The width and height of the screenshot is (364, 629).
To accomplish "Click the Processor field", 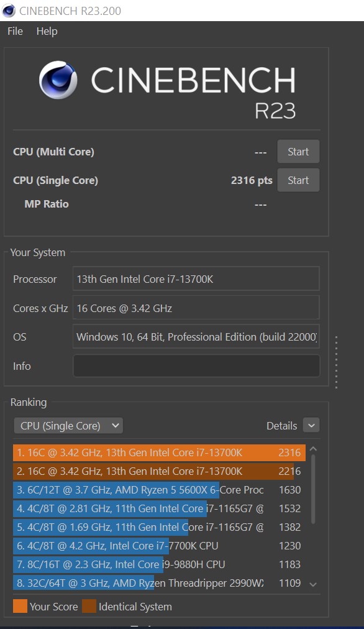I will point(196,279).
